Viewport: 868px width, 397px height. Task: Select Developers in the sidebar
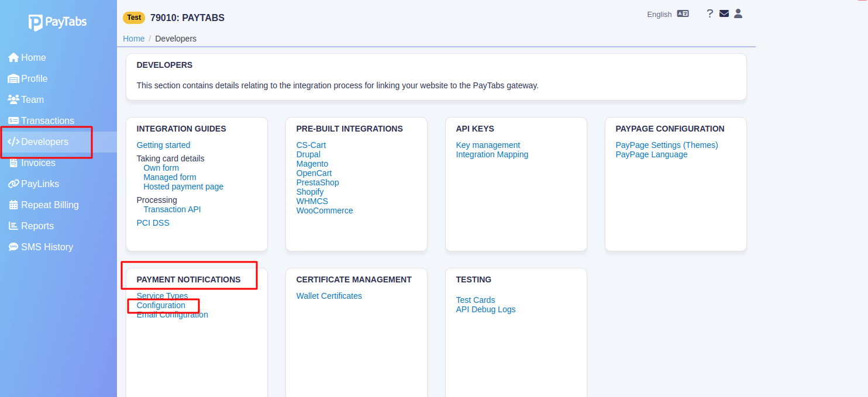tap(45, 141)
